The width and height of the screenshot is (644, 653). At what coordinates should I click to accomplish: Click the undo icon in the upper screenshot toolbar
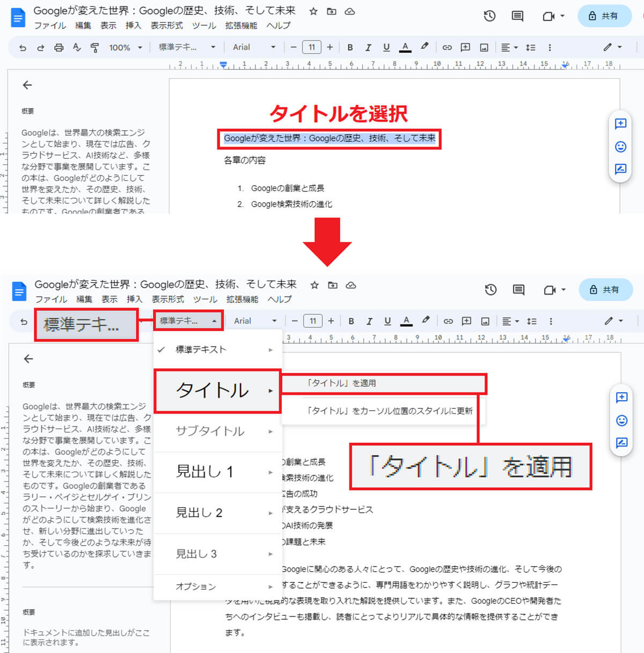(23, 48)
